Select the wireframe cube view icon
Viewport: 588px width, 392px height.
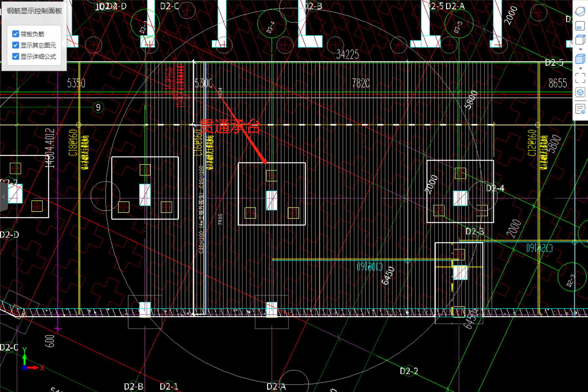click(580, 40)
